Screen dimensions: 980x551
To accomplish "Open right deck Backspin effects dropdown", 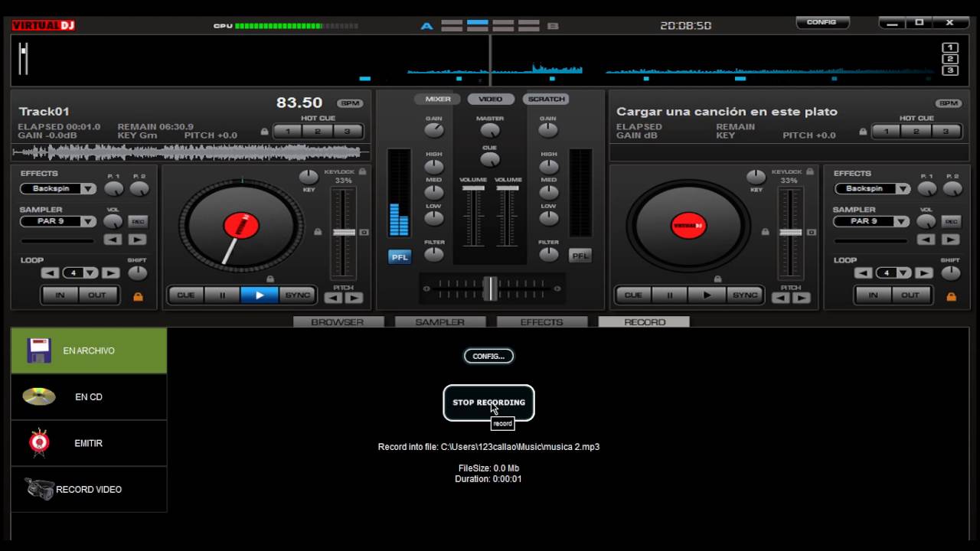I will click(903, 188).
